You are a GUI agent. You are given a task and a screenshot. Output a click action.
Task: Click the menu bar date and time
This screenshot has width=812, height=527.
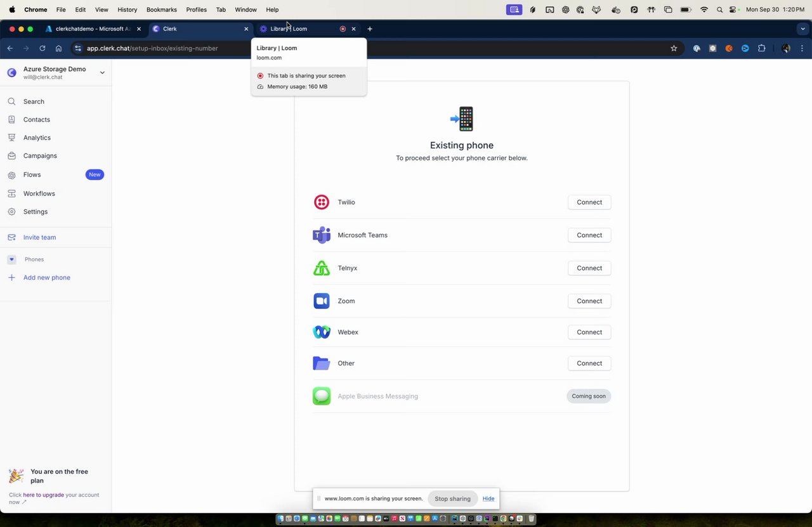(x=775, y=10)
